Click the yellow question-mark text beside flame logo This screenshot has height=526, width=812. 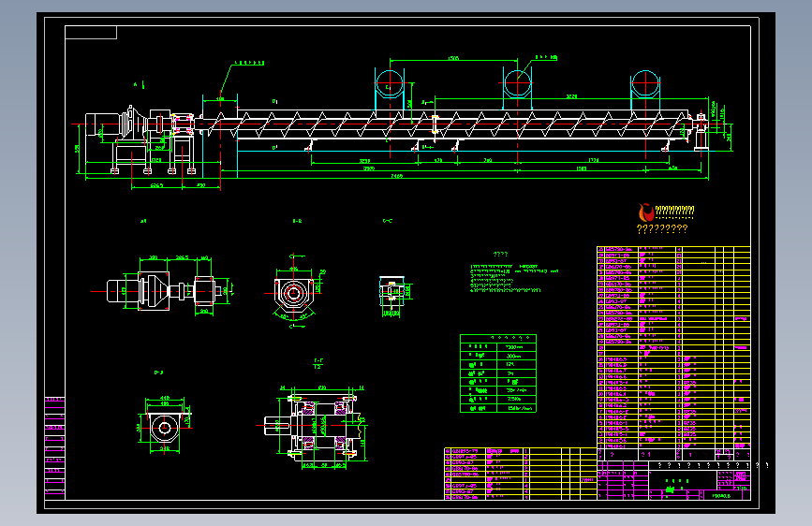674,211
